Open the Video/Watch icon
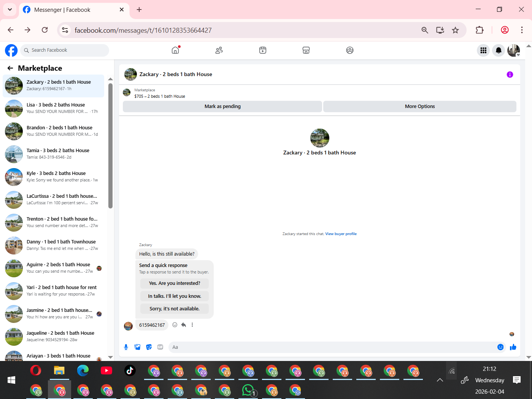532x399 pixels. (x=263, y=50)
